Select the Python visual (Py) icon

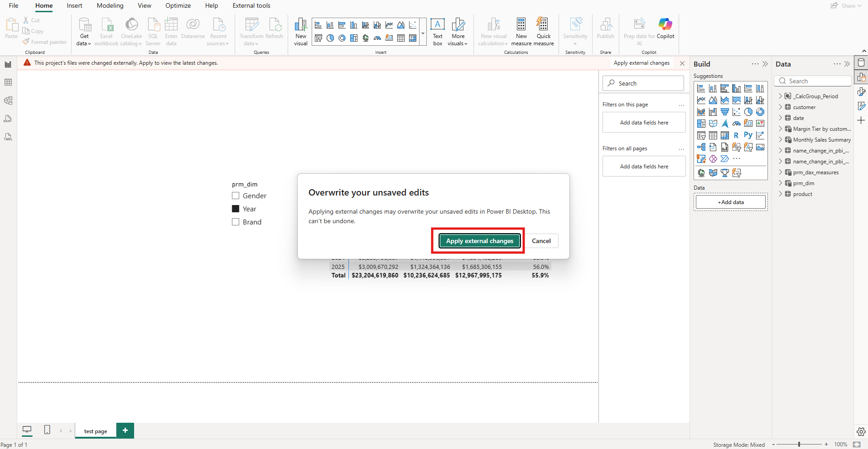coord(748,135)
